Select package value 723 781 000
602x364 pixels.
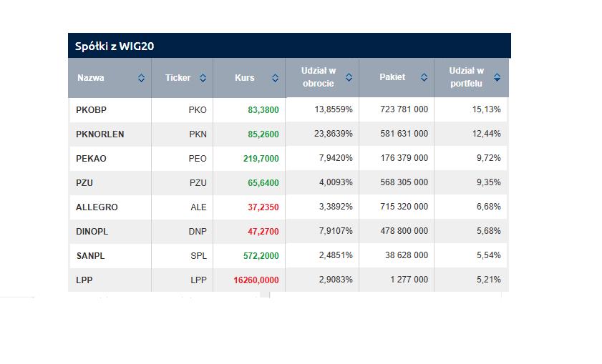point(404,109)
